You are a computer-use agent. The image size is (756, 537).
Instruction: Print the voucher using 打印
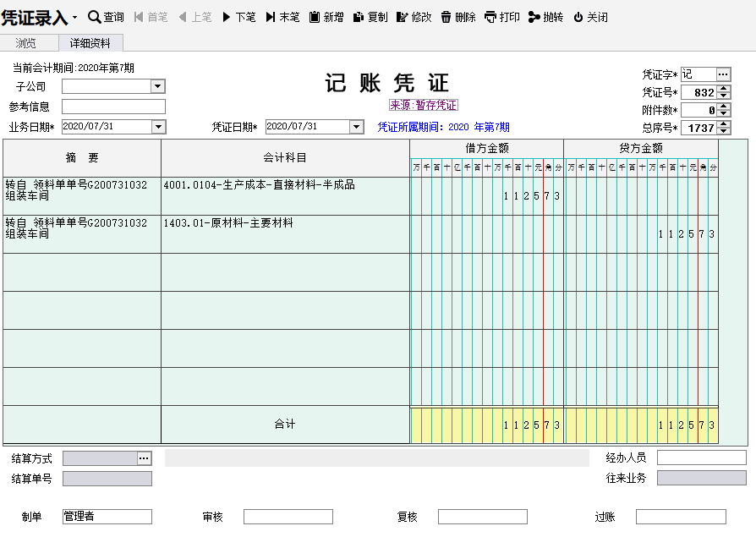[502, 17]
